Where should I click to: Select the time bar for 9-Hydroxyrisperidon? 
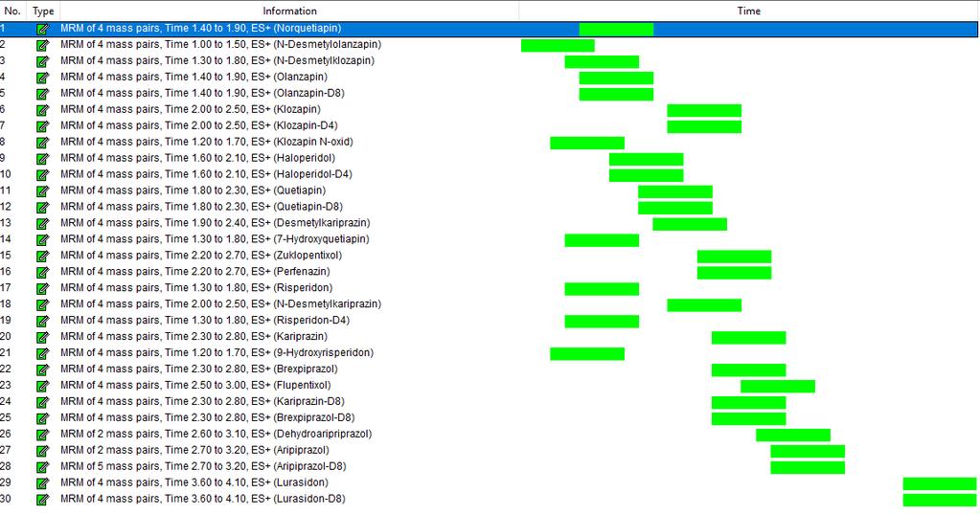[587, 354]
